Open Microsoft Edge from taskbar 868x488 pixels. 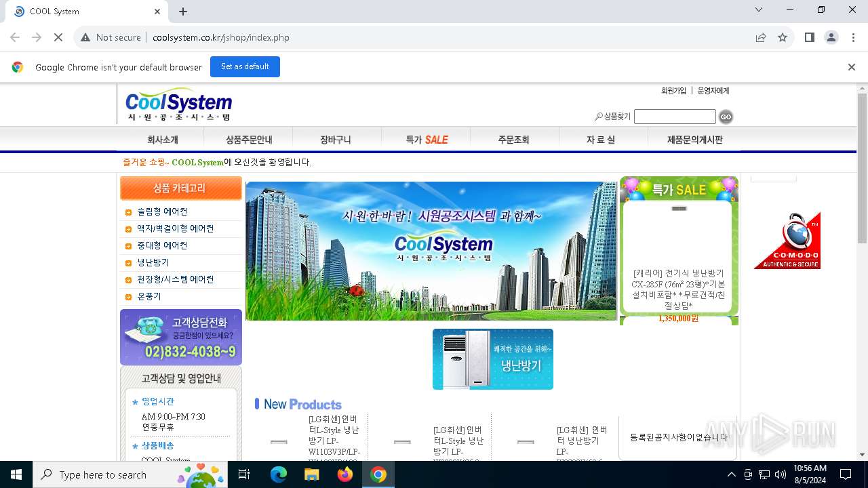point(279,474)
